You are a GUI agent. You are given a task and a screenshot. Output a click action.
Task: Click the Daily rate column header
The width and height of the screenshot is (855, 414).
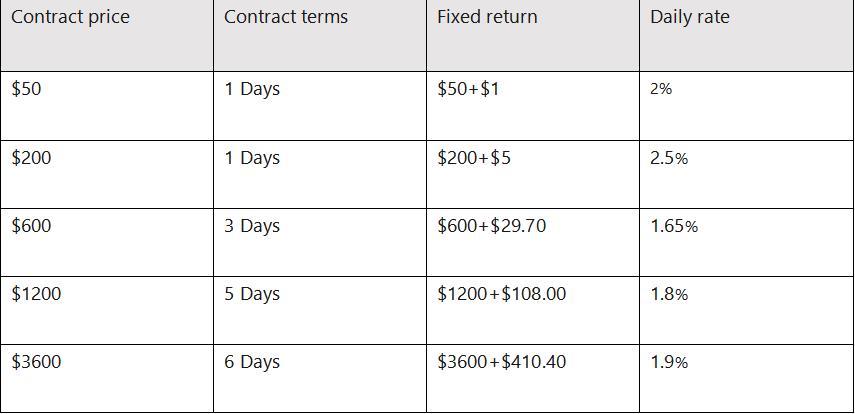pyautogui.click(x=690, y=17)
